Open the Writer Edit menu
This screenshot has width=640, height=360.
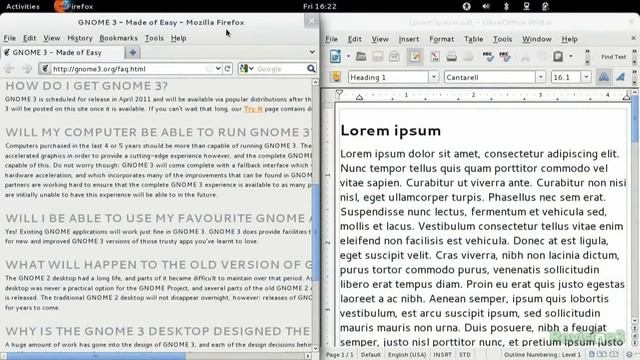[x=355, y=39]
